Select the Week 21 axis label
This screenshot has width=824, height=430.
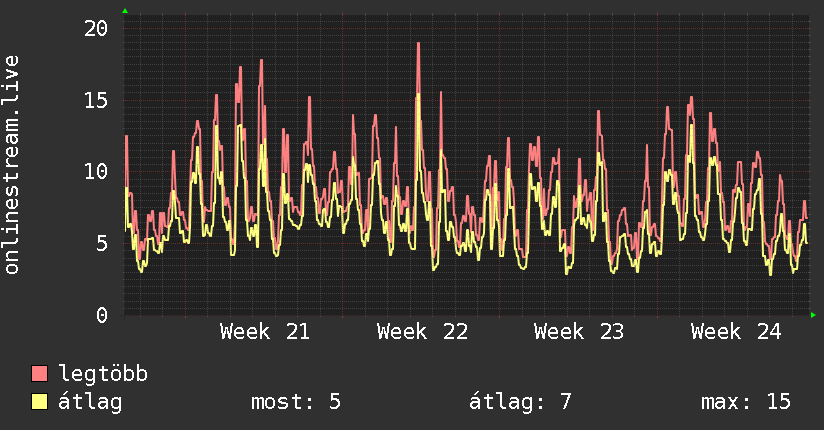point(265,332)
